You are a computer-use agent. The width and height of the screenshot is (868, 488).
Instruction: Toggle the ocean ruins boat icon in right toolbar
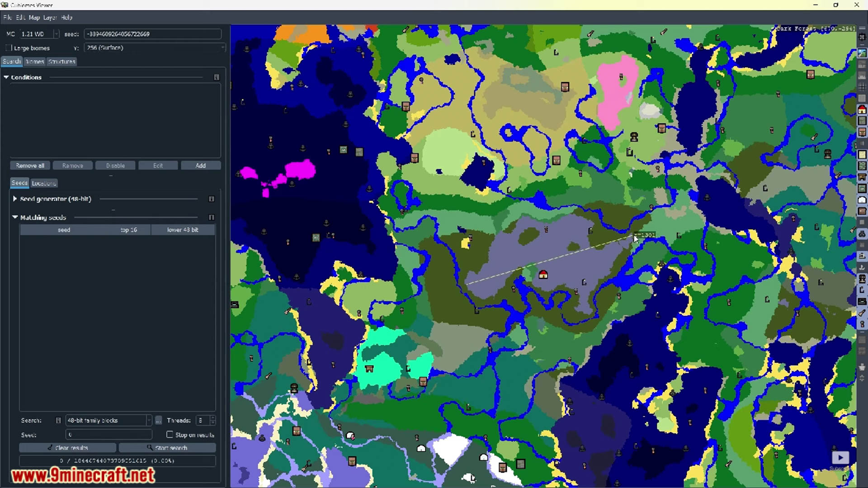coord(862,267)
